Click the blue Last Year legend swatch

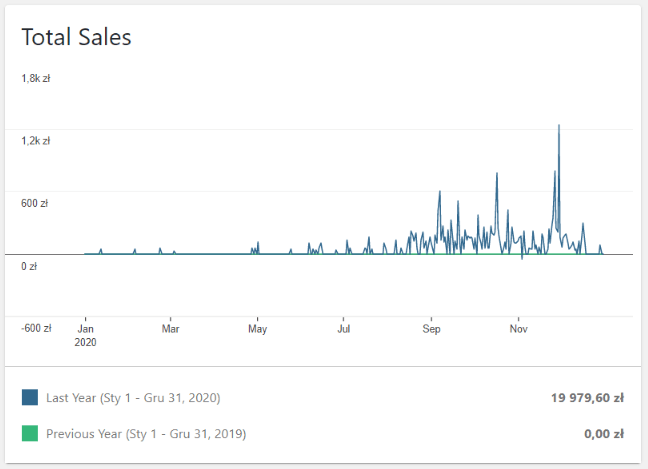(30, 398)
